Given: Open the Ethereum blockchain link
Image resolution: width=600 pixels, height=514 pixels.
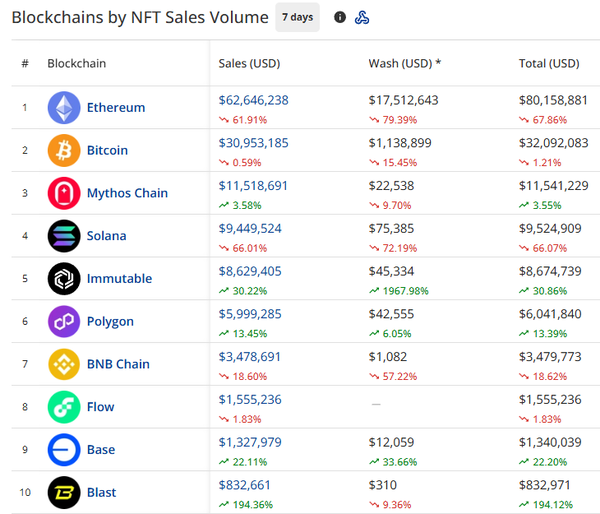Looking at the screenshot, I should tap(116, 108).
